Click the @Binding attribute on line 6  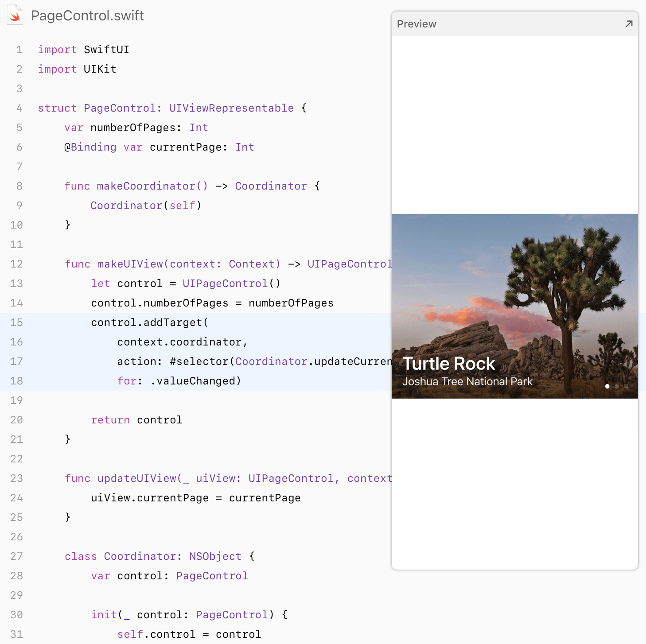point(90,147)
